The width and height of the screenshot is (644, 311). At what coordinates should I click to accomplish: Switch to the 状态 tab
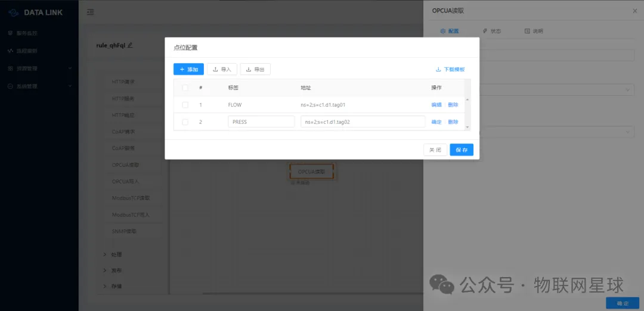491,31
